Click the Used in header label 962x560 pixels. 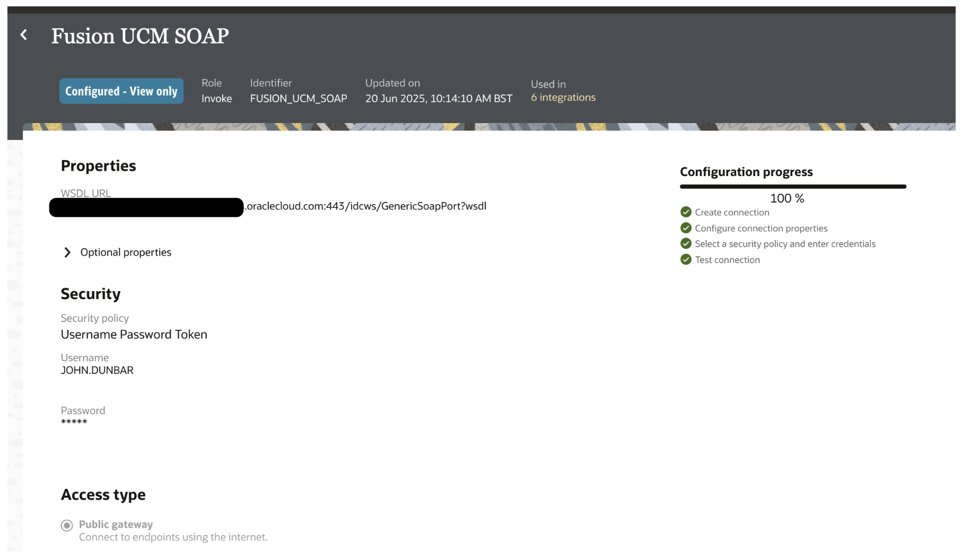548,84
